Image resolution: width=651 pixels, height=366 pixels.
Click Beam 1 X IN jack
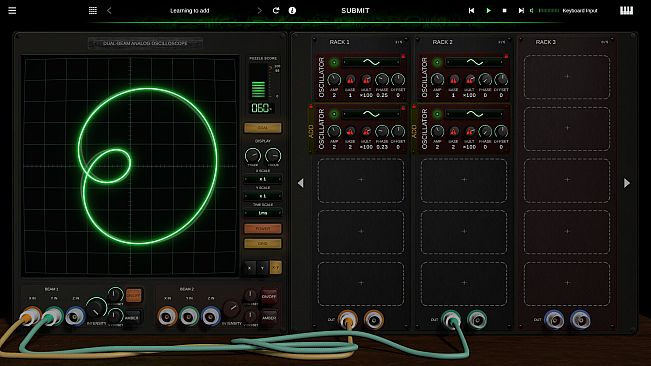tap(32, 316)
